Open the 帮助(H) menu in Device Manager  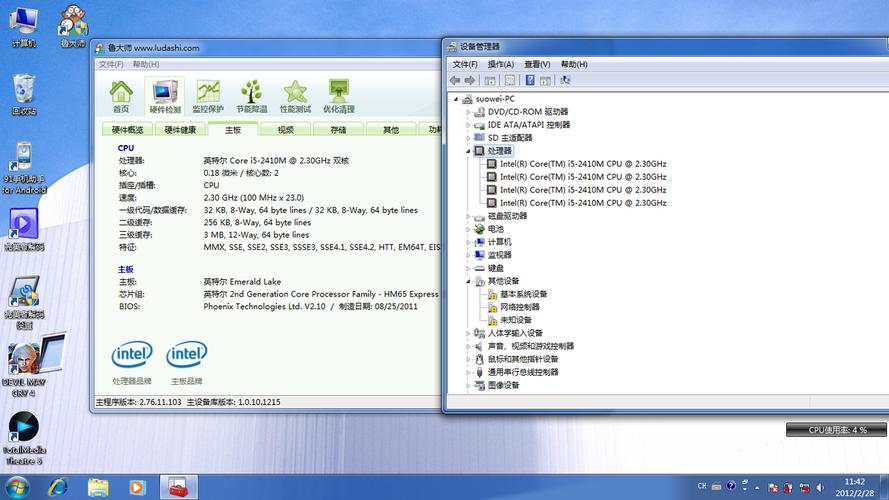[x=574, y=64]
